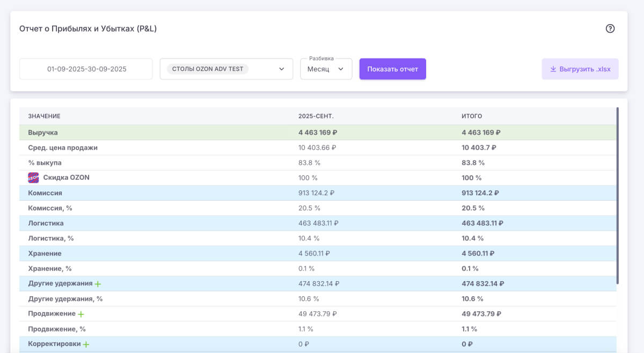Open the Разбивка Месяц dropdown

326,69
